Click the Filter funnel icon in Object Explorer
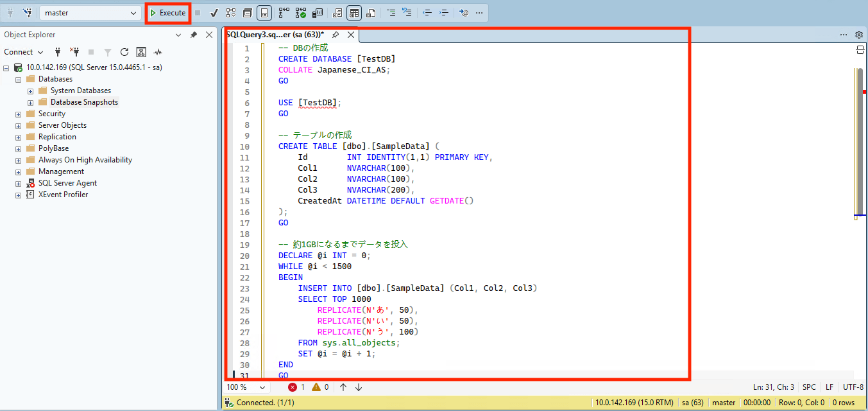This screenshot has width=868, height=411. 108,52
